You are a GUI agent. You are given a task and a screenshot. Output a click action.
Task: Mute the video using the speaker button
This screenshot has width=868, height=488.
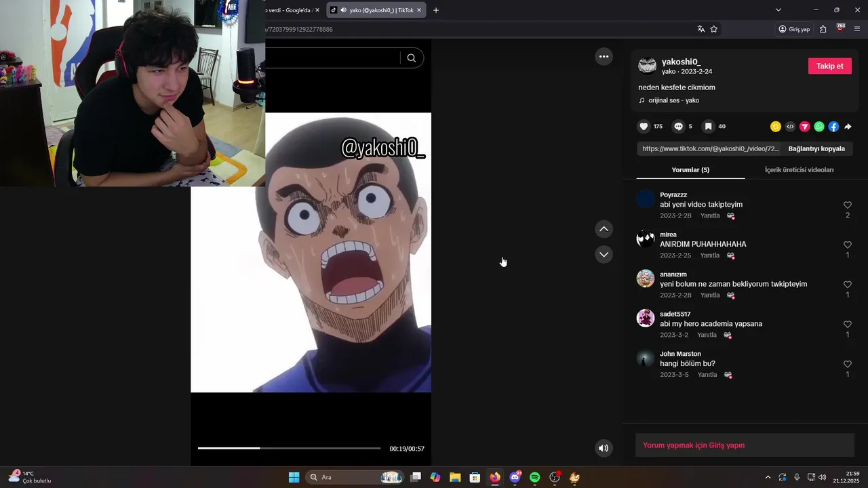604,448
